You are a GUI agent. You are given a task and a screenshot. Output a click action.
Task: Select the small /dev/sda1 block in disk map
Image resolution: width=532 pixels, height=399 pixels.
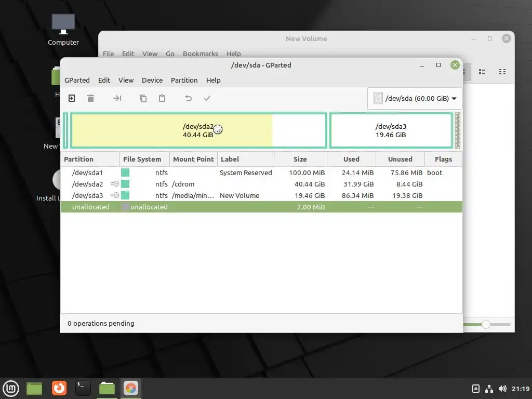(65, 130)
